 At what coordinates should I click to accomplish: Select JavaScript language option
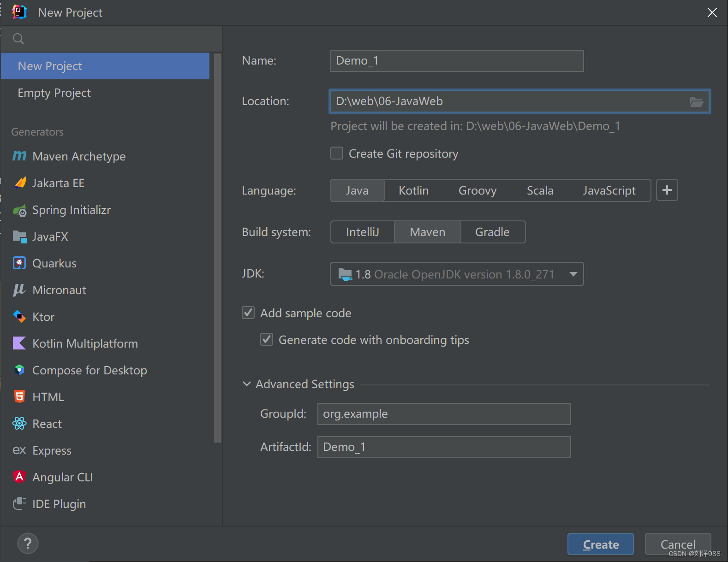(609, 190)
